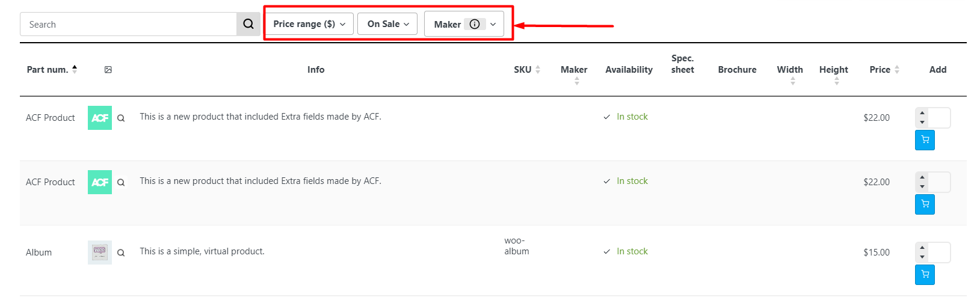Click the magnifier search button
The image size is (980, 297).
pos(248,24)
